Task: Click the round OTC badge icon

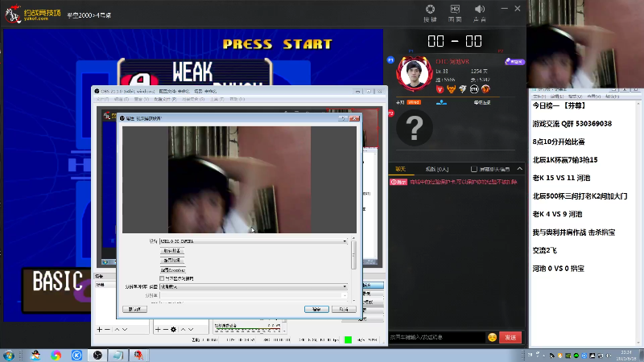Action: click(x=474, y=89)
